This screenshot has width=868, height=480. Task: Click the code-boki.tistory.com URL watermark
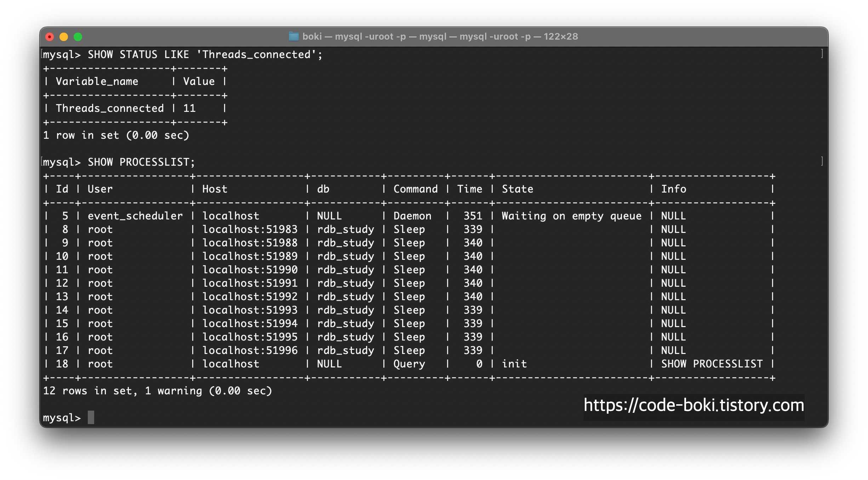tap(693, 405)
